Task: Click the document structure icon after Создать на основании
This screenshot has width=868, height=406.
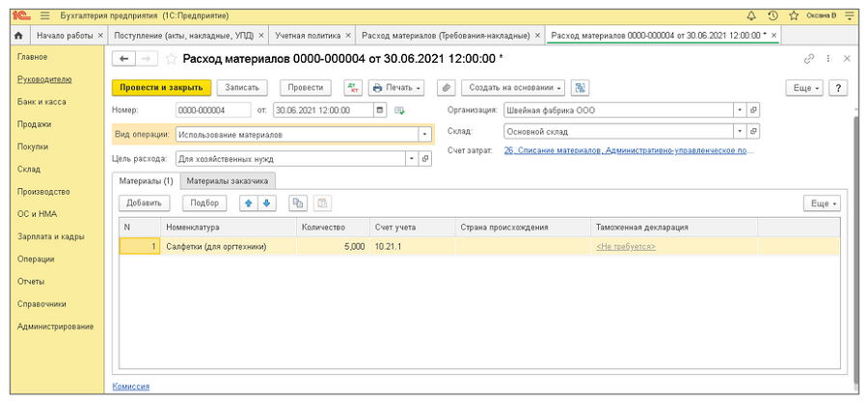Action: coord(580,87)
